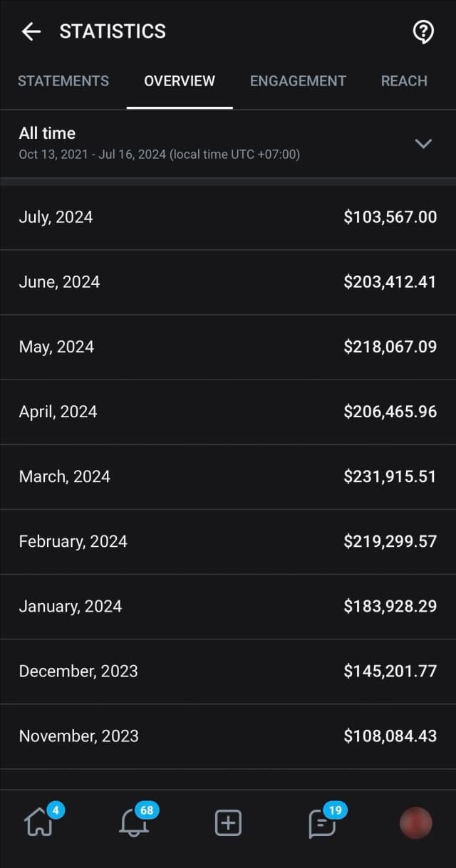Expand the All time period chevron

point(423,143)
